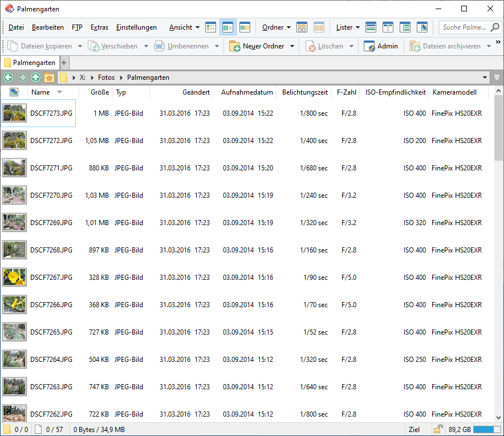Image resolution: width=504 pixels, height=436 pixels.
Task: Click the search magnifier icon
Action: point(495,27)
